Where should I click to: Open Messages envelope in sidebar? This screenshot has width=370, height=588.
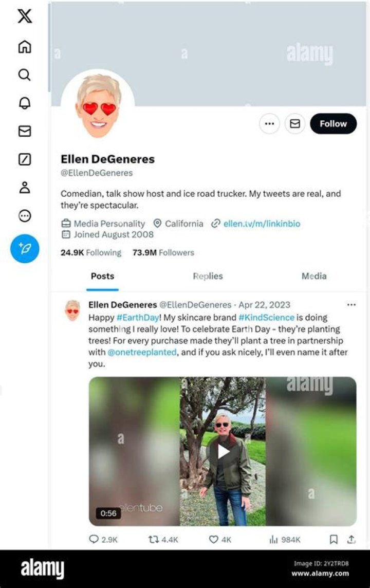pos(25,131)
